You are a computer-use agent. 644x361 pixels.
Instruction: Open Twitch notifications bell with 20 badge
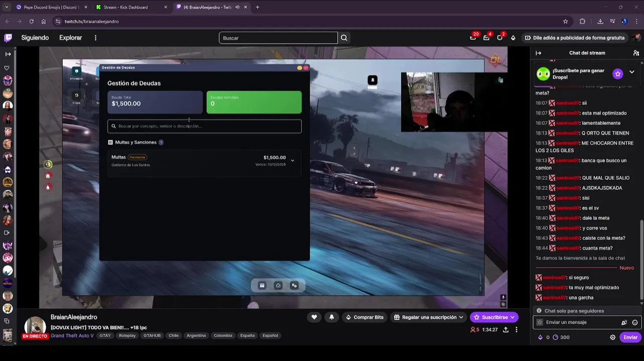coord(473,38)
